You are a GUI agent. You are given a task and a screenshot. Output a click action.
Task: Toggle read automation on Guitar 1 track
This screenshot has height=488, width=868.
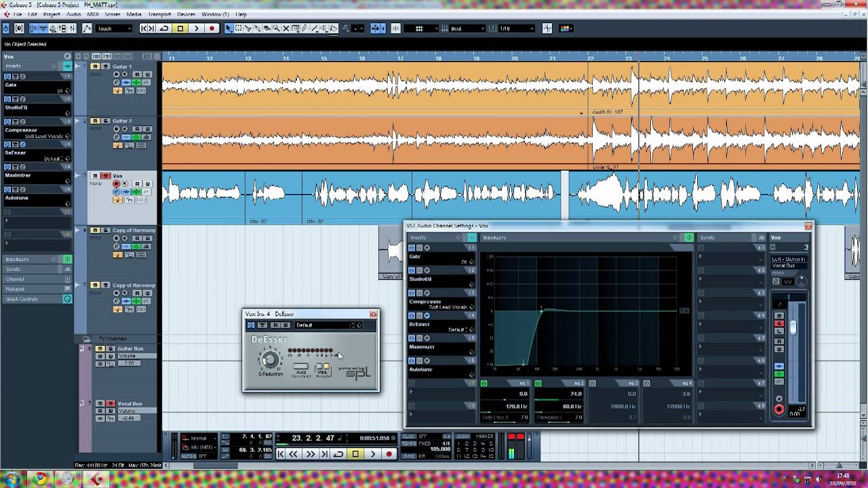pyautogui.click(x=137, y=75)
